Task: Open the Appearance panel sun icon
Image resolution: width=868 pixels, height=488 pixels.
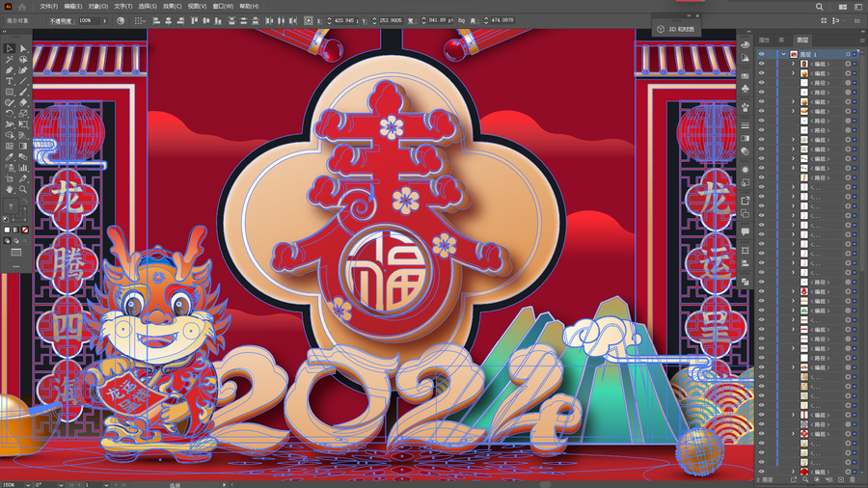Action: pos(746,169)
